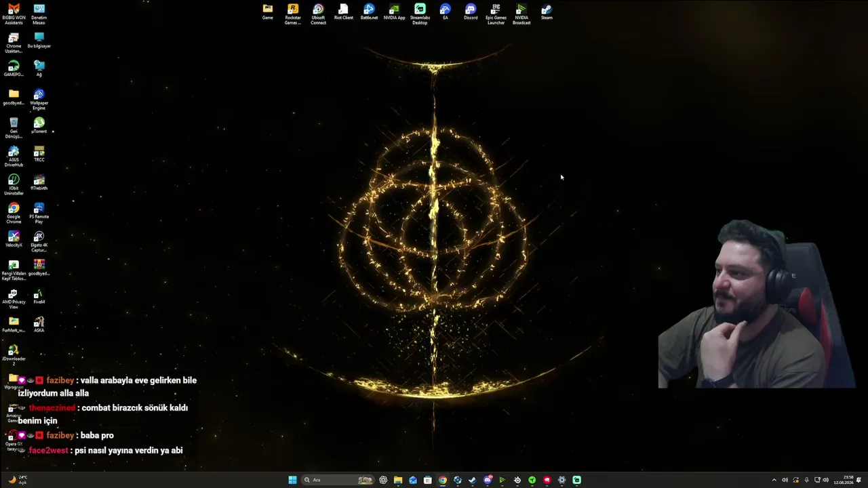Launch the Google Chrome desktop shortcut
Image resolution: width=868 pixels, height=488 pixels.
click(x=14, y=213)
